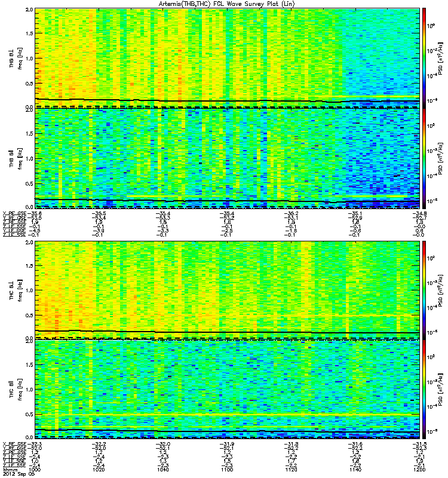Click the '0.5' frequency tick of the bottom panel
This screenshot has width=448, height=478.
[29, 414]
